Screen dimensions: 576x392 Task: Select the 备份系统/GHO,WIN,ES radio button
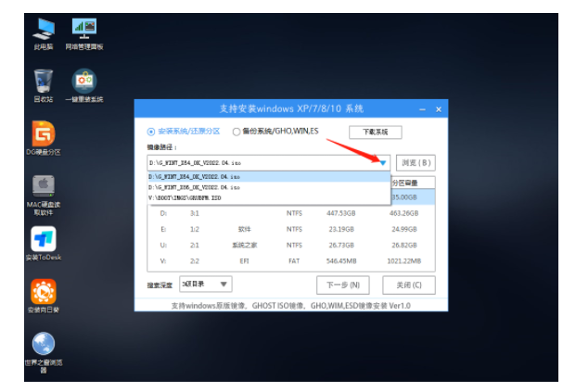coord(236,132)
